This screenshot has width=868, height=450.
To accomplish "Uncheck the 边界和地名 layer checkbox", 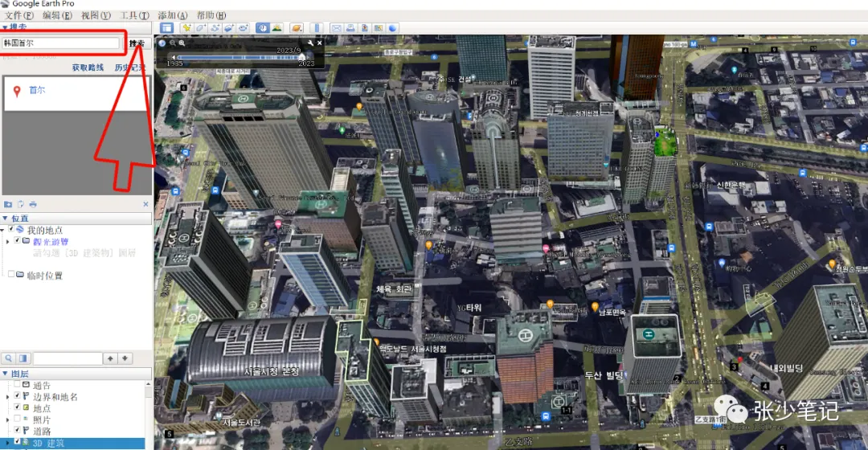I will (x=17, y=395).
